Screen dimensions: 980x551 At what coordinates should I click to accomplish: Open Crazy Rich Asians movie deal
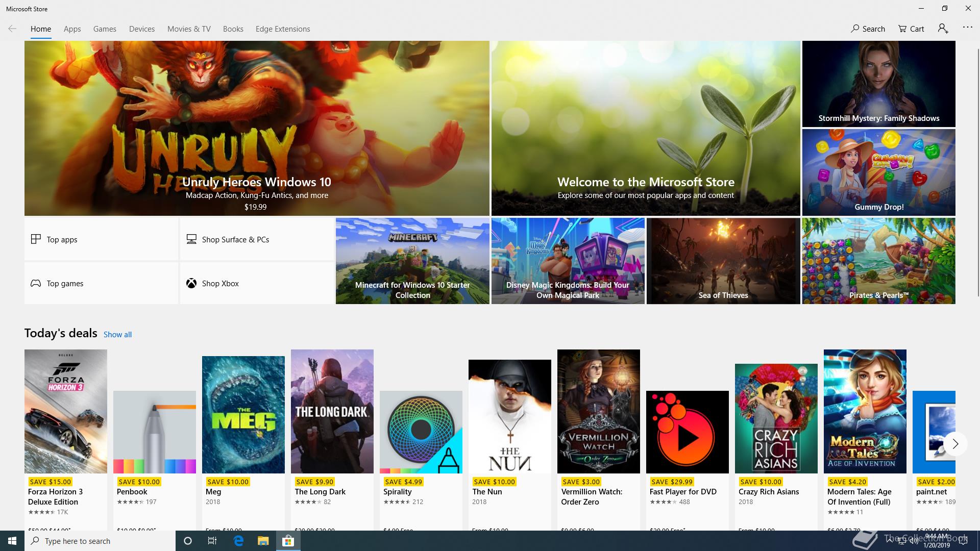(776, 447)
